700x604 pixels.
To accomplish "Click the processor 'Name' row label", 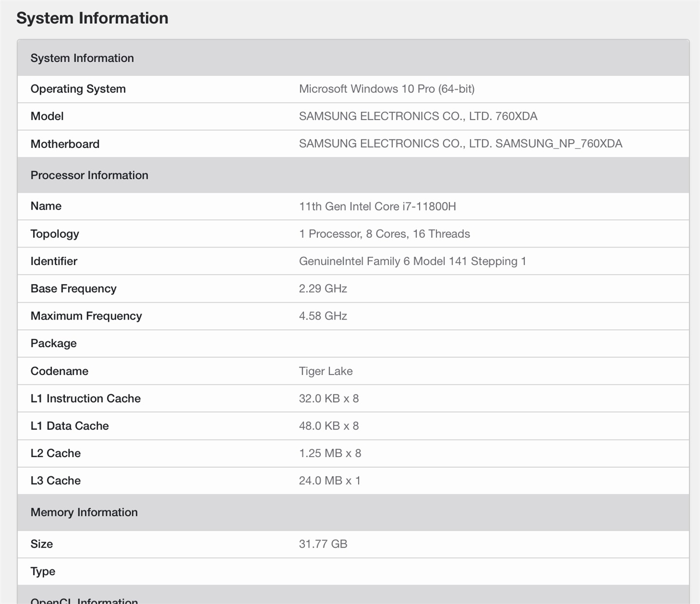I will click(x=46, y=206).
